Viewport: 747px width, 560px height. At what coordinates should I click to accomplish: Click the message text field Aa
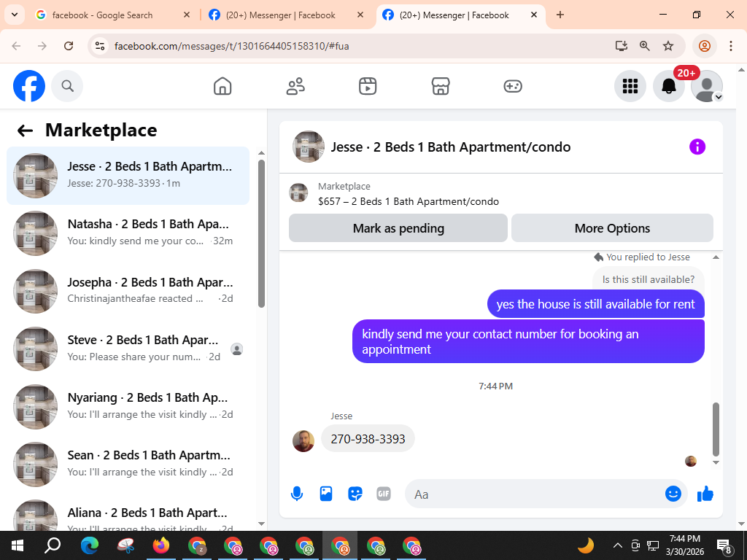[x=533, y=494]
